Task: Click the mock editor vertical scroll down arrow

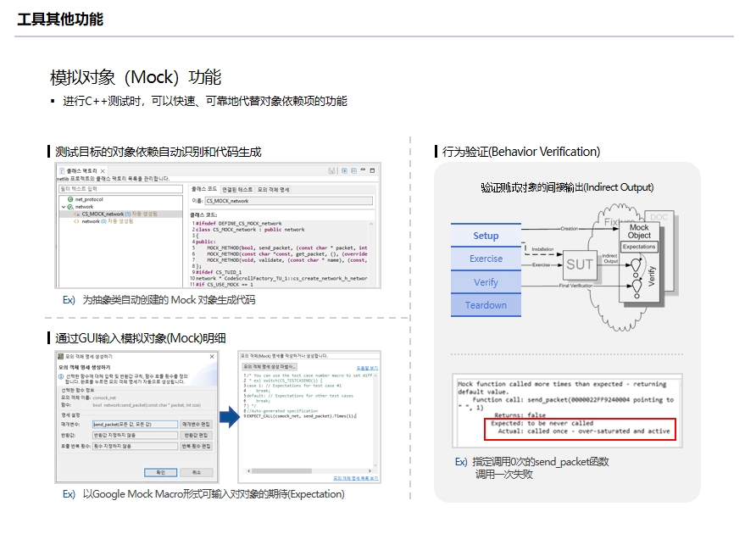Action: pos(375,466)
